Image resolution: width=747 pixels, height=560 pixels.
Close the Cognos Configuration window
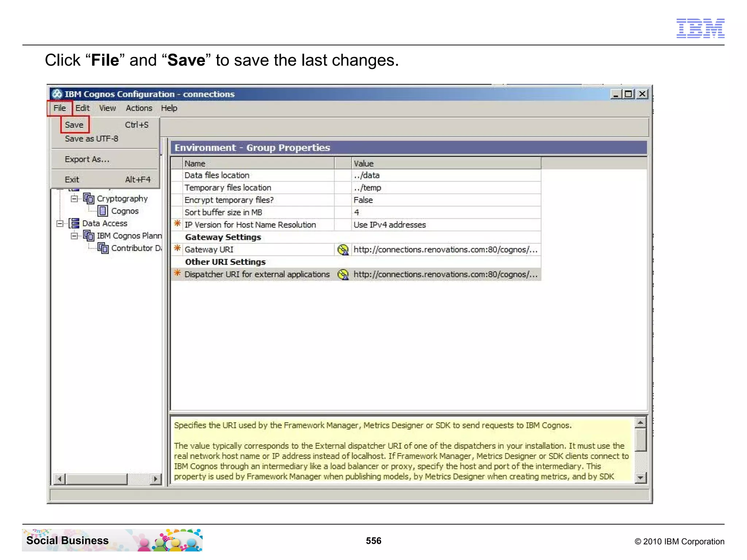642,94
